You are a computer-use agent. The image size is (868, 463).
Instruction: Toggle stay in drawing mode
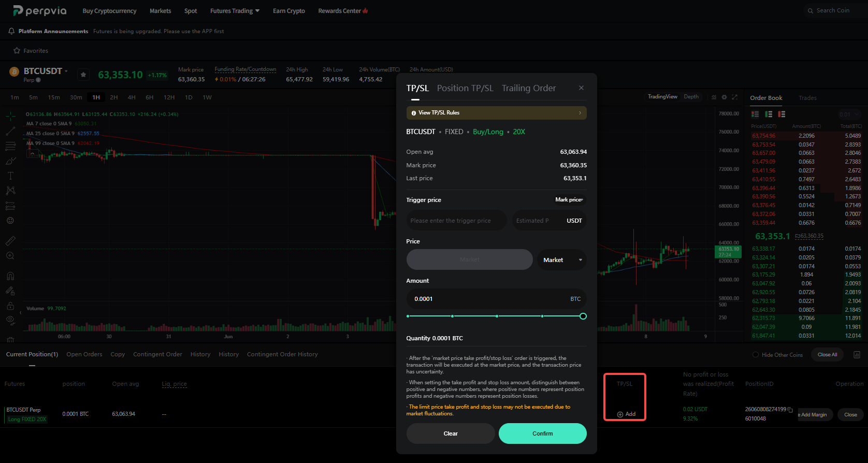10,291
